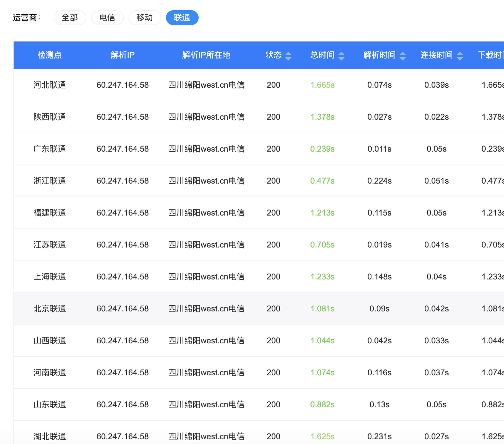Open the 状态 header sort control
The width and height of the screenshot is (504, 444).
click(x=288, y=55)
